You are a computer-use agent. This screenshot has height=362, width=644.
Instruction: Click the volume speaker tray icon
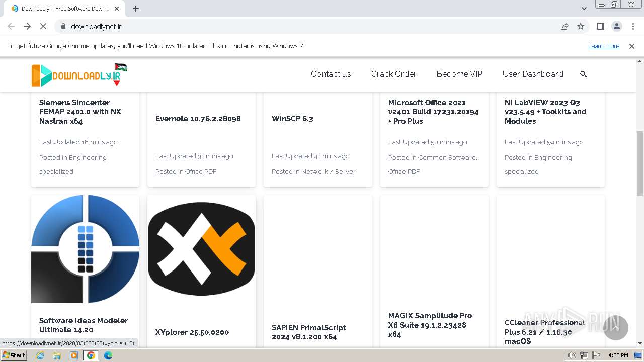[x=572, y=355]
